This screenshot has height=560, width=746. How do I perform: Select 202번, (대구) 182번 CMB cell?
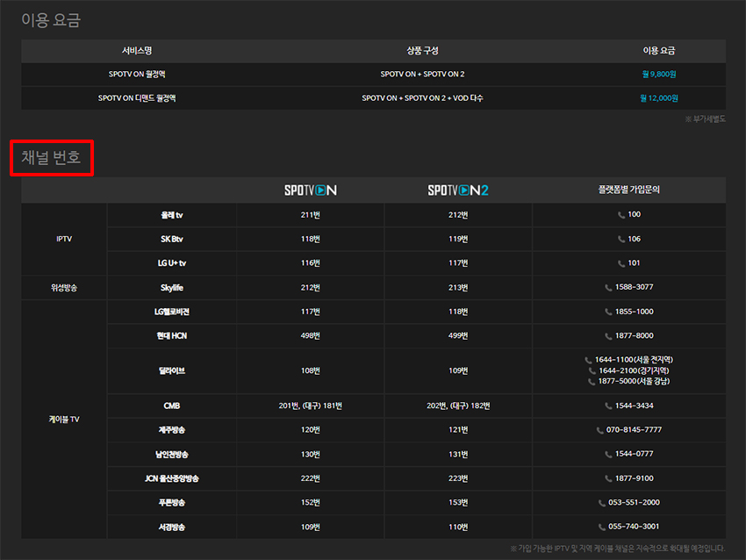pyautogui.click(x=458, y=406)
